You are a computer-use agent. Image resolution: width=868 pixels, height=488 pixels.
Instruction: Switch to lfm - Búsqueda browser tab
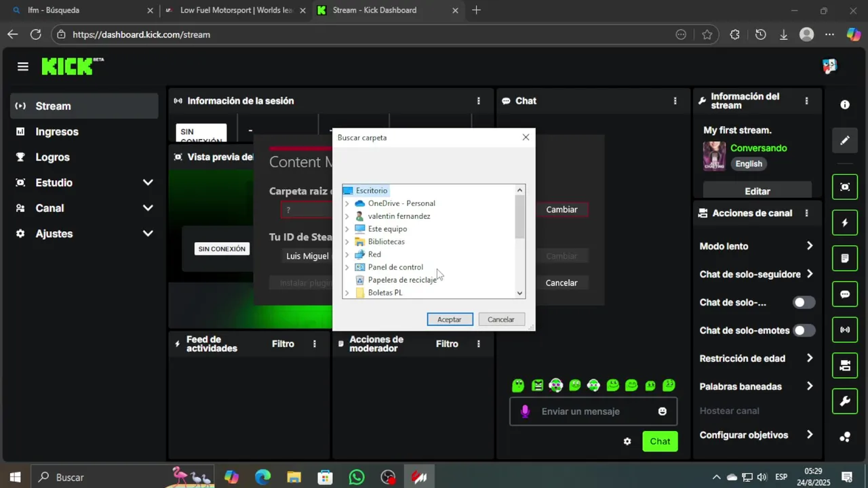coord(83,10)
